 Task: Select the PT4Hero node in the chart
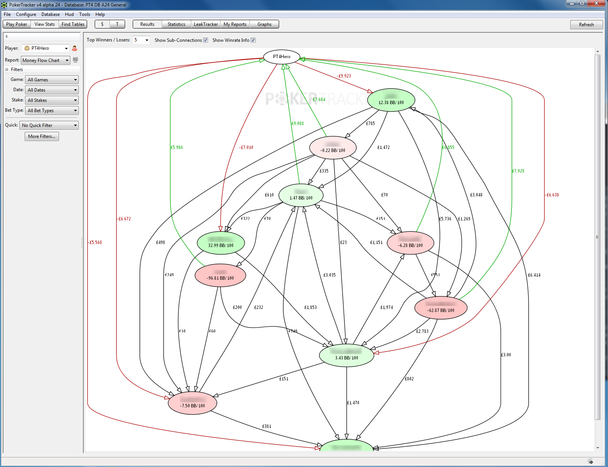pyautogui.click(x=282, y=57)
